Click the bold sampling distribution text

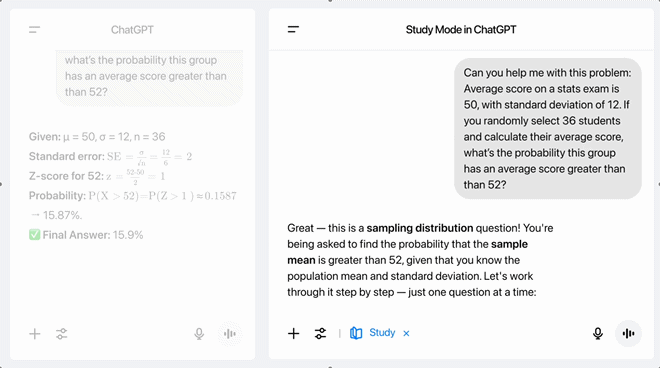420,228
